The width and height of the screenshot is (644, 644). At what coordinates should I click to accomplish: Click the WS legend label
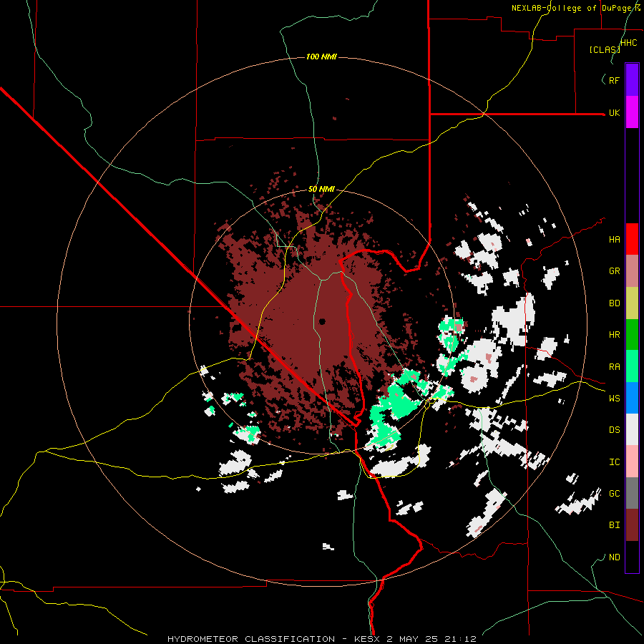(x=614, y=399)
